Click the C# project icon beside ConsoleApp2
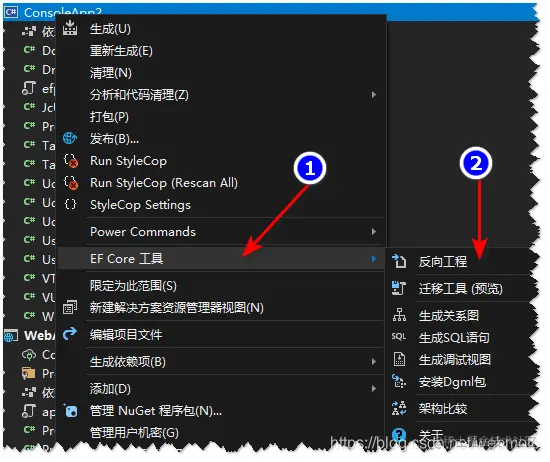 [11, 12]
